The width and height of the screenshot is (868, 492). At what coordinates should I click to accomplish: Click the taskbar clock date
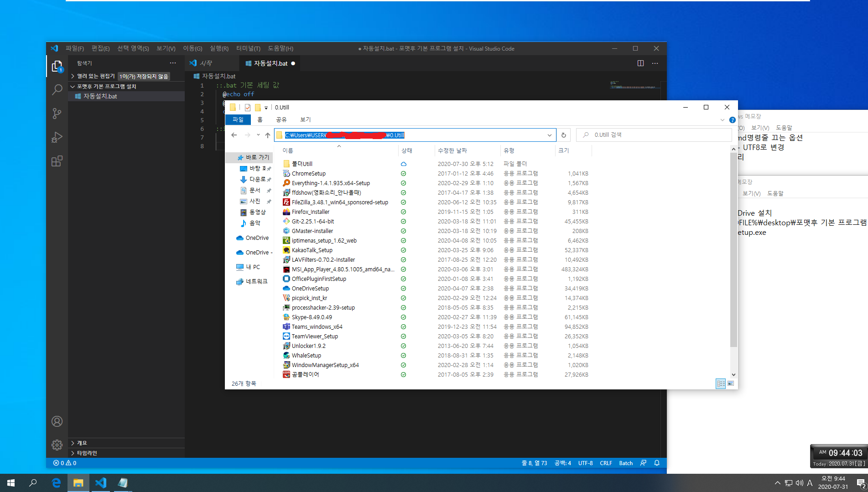(833, 483)
